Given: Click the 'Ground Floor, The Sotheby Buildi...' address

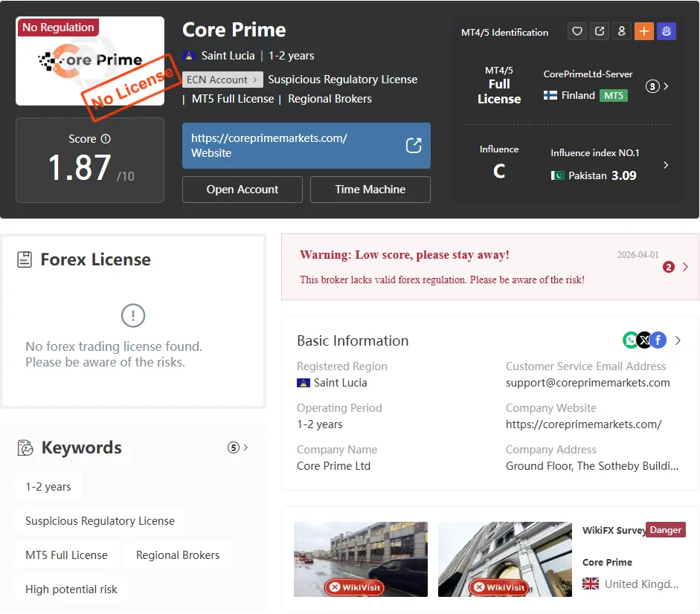Looking at the screenshot, I should click(592, 466).
